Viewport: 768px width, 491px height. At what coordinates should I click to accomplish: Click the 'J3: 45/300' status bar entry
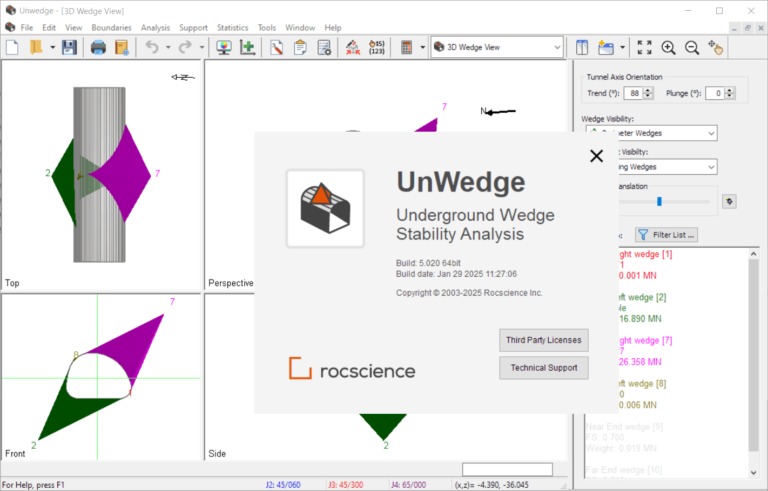point(345,485)
